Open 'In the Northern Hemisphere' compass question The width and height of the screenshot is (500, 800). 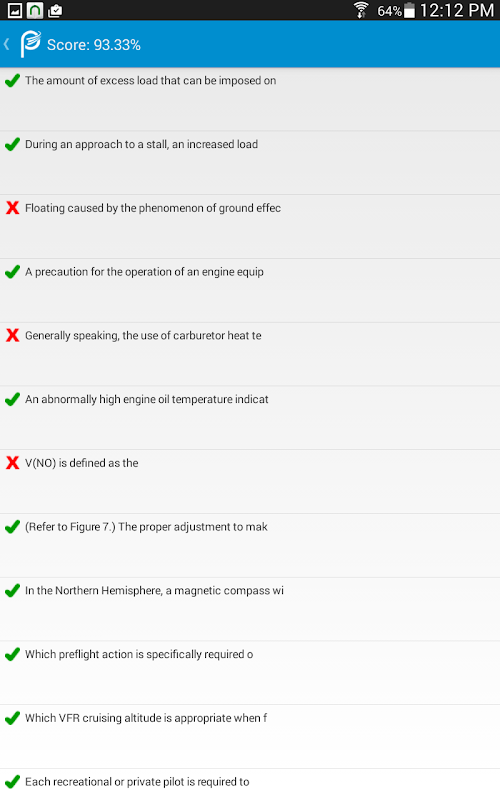[250, 609]
